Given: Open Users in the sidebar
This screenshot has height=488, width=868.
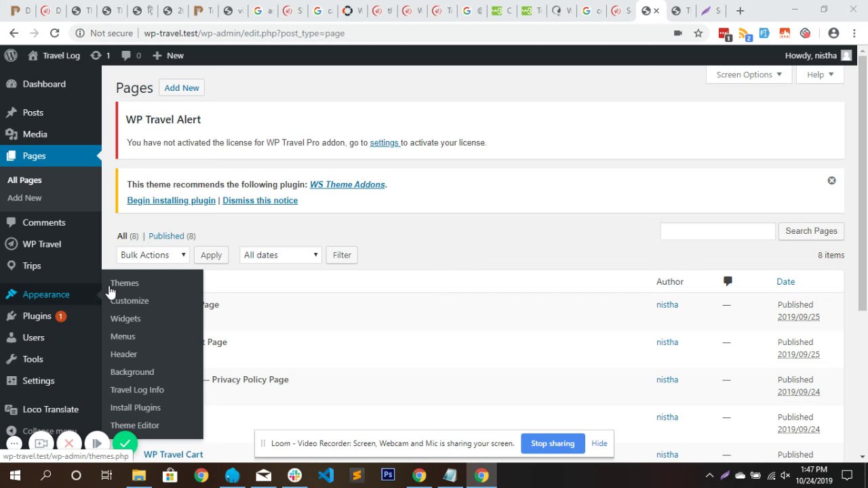Looking at the screenshot, I should 33,338.
